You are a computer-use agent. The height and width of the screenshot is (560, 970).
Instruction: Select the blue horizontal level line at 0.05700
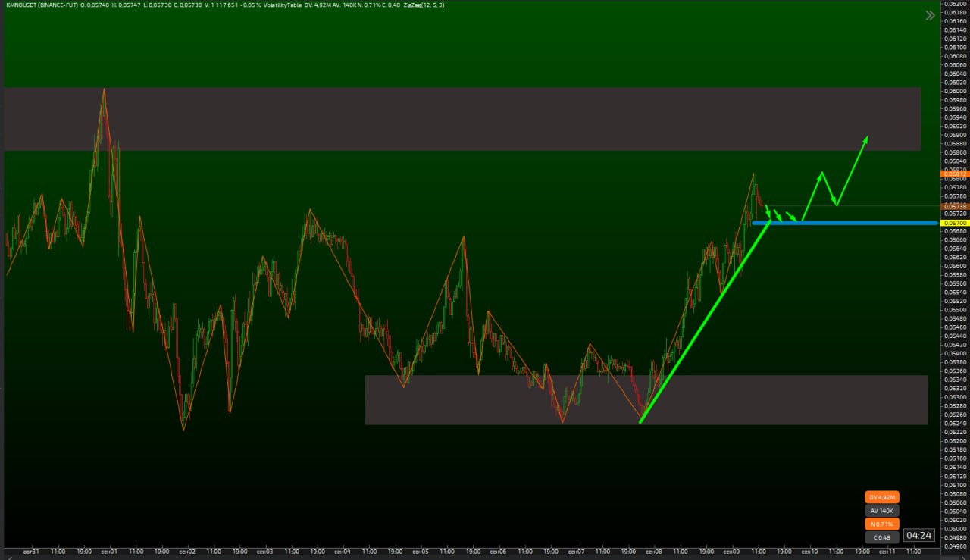[x=844, y=223]
